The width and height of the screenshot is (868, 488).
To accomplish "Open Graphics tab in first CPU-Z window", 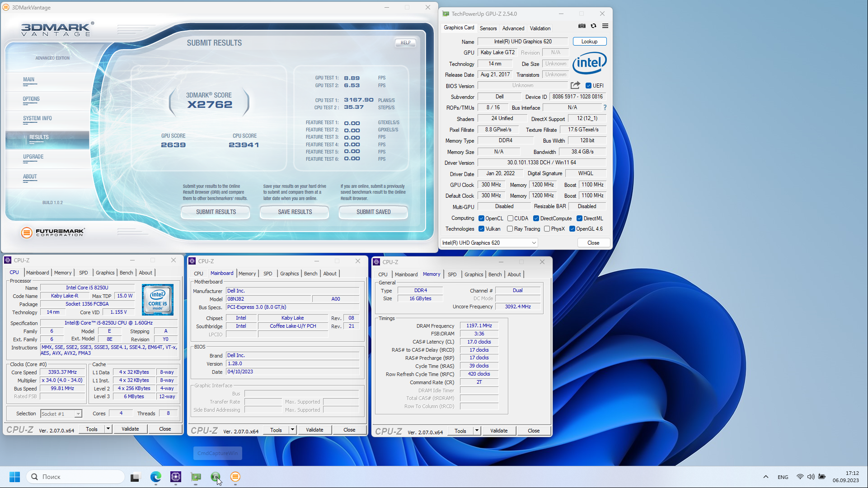I will coord(105,273).
